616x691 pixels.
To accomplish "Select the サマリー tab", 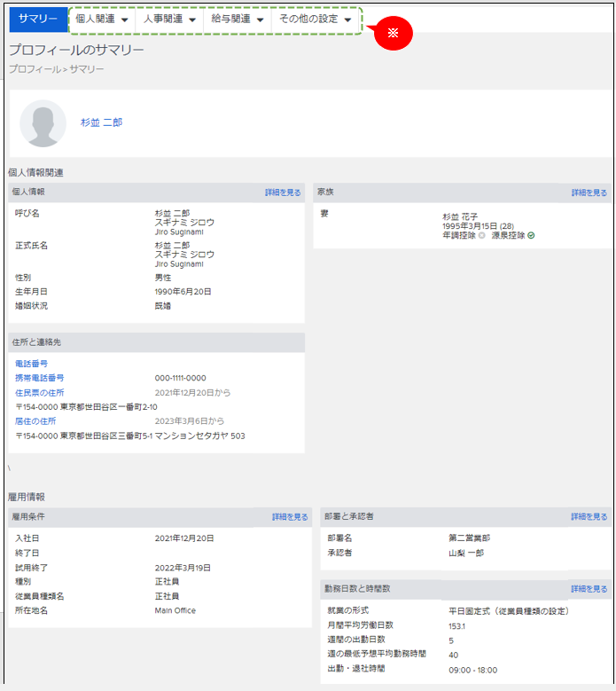I will pyautogui.click(x=38, y=19).
